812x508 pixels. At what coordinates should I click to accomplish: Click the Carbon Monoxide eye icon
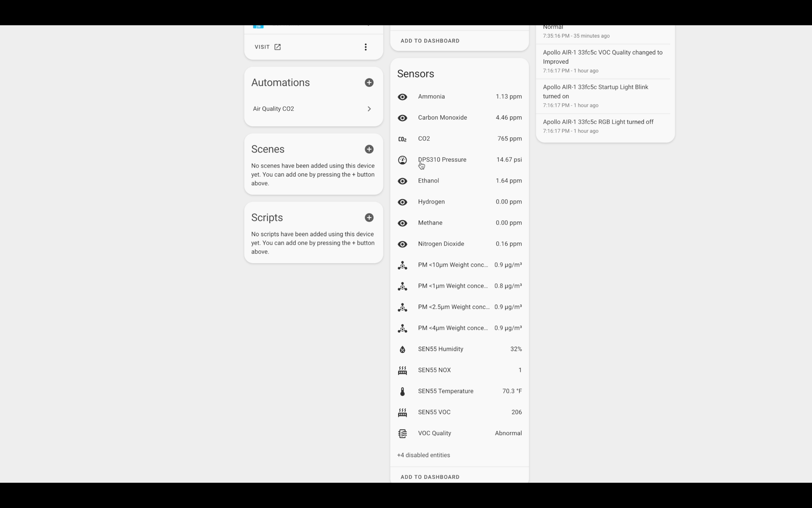(402, 118)
